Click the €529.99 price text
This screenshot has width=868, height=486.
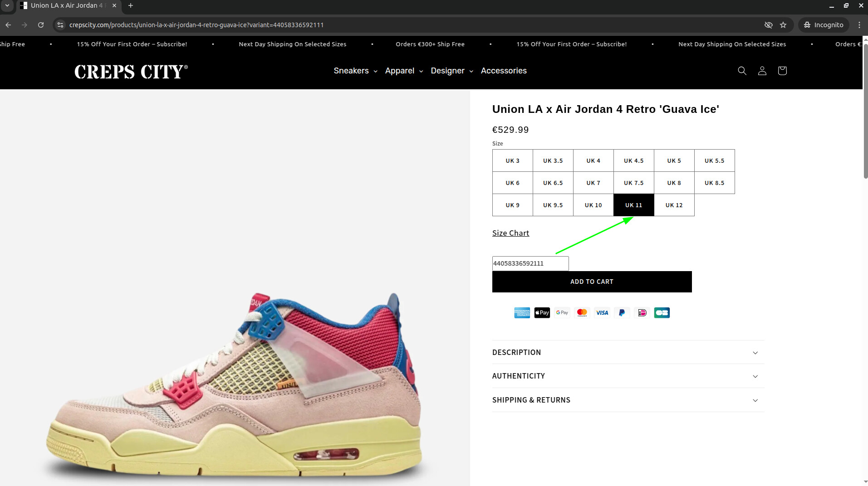click(x=510, y=130)
